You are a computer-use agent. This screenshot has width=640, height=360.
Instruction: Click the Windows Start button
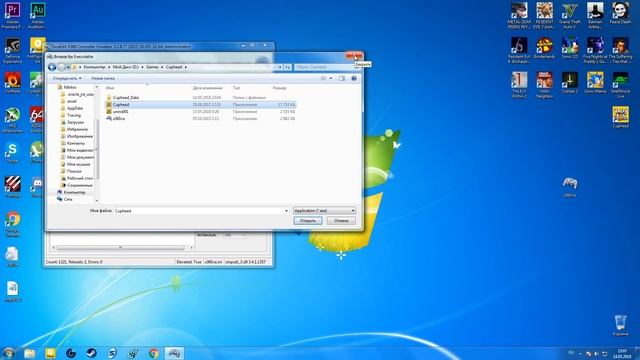click(x=9, y=353)
